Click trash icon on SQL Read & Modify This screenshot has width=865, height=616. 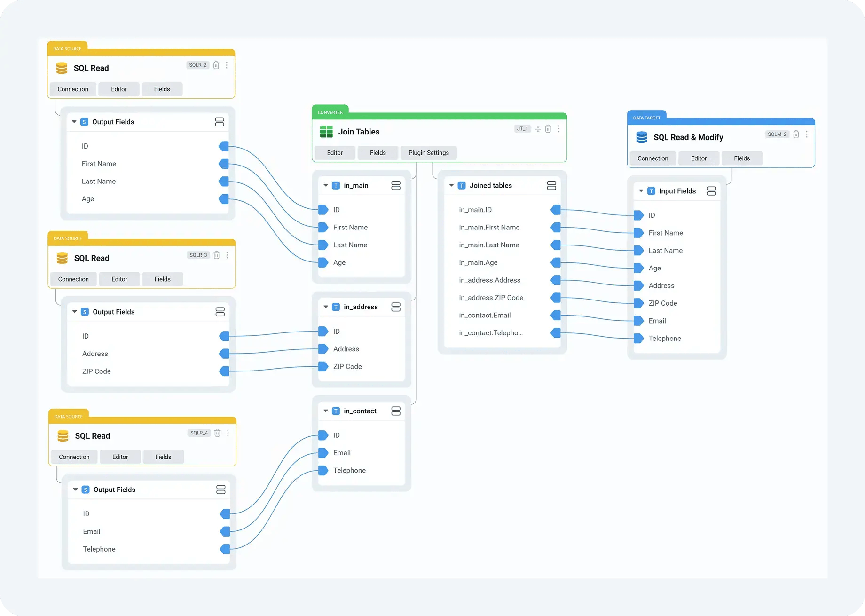tap(796, 134)
